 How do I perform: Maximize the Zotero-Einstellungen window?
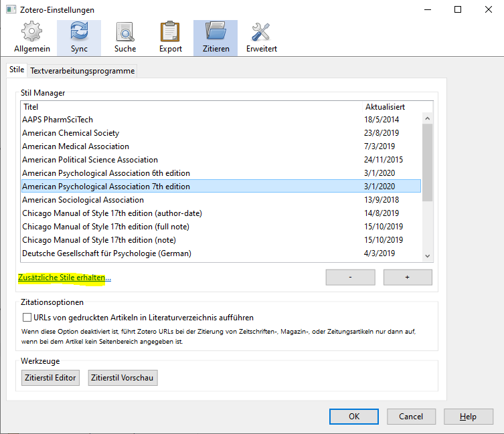[x=458, y=9]
